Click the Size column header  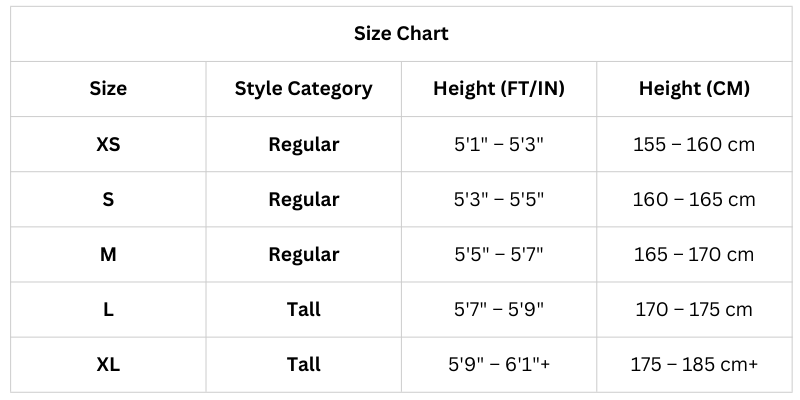coord(108,89)
